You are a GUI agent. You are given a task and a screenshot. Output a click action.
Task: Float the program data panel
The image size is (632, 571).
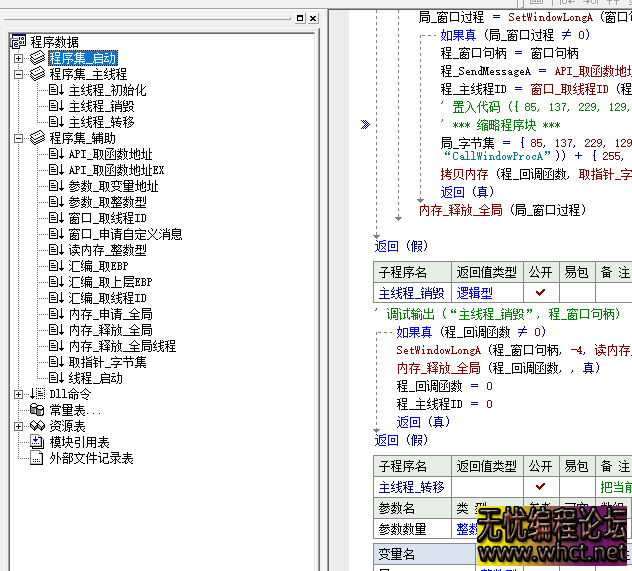tap(300, 18)
